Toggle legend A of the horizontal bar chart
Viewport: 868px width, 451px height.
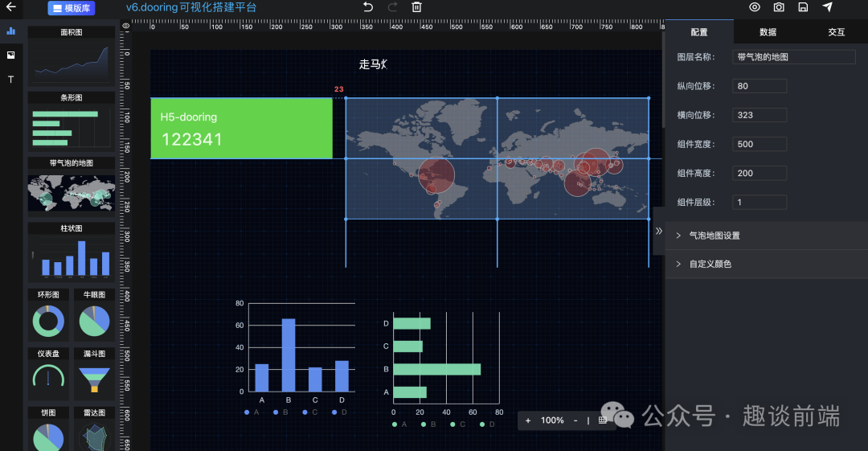(399, 424)
